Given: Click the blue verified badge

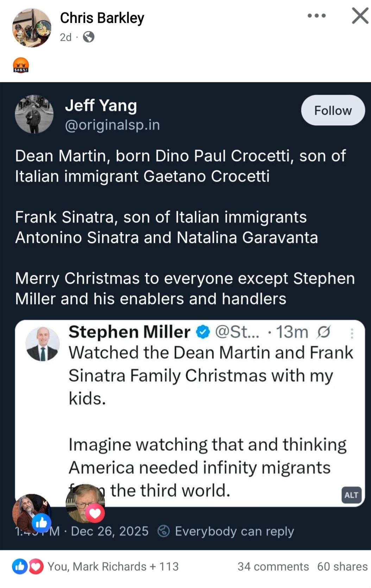Looking at the screenshot, I should click(203, 332).
